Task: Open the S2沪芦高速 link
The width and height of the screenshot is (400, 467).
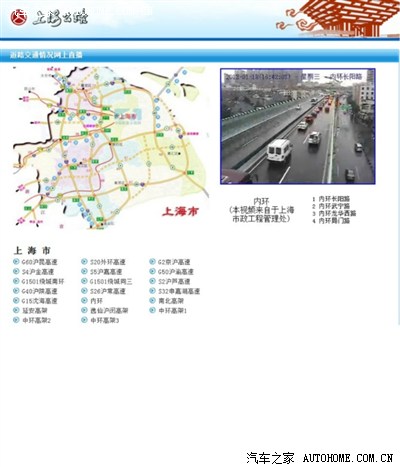Action: 174,281
